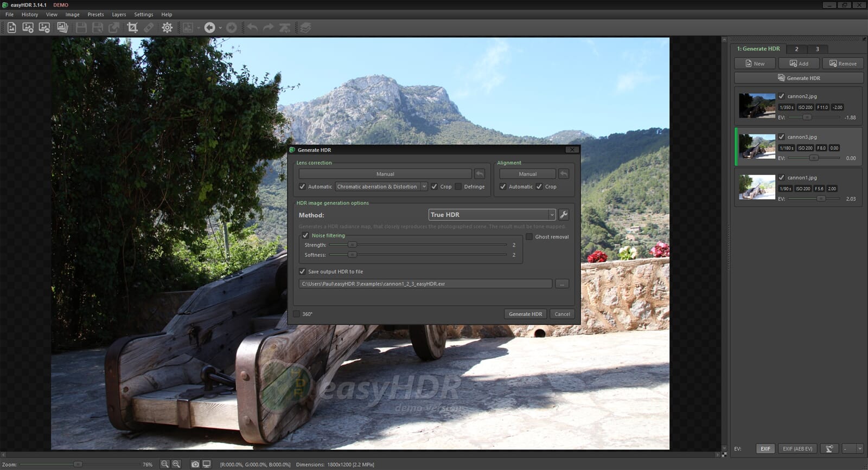Click the second floppy disk save icon
868x470 pixels.
click(x=98, y=28)
